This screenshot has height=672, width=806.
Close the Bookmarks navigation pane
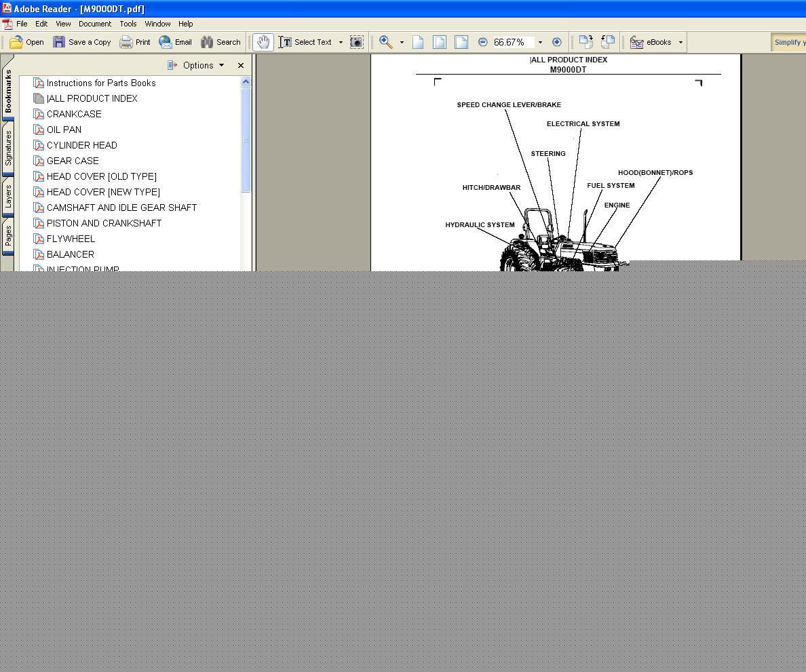pyautogui.click(x=241, y=65)
